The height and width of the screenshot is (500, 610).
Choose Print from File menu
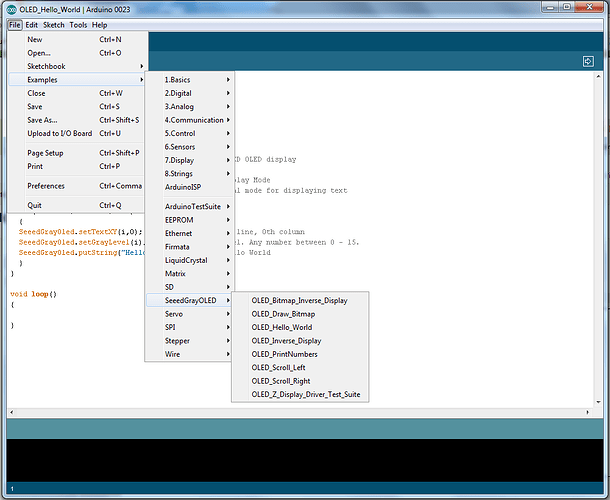77,166
